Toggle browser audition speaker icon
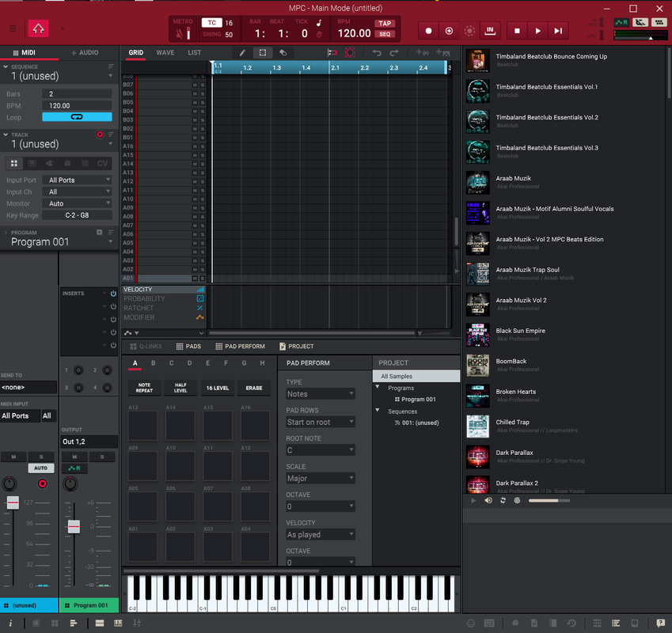The height and width of the screenshot is (633, 672). (488, 501)
